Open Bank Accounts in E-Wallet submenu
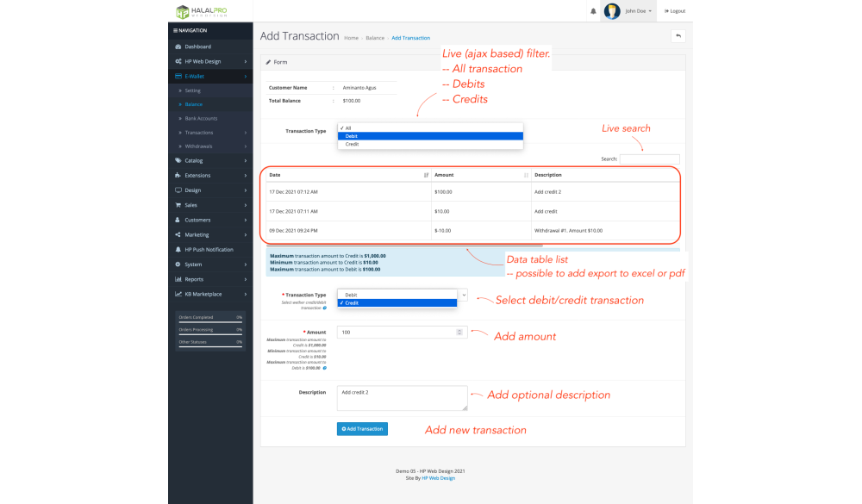The height and width of the screenshot is (504, 862). pyautogui.click(x=201, y=118)
